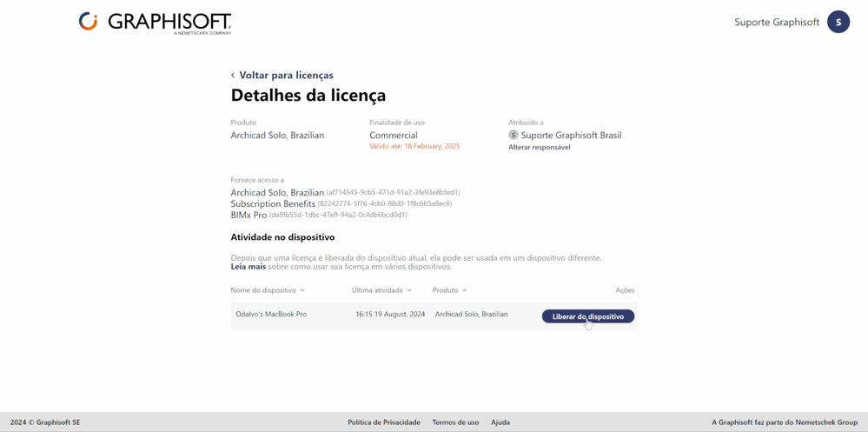
Task: Open Política de Privacidade footer link
Action: point(384,422)
